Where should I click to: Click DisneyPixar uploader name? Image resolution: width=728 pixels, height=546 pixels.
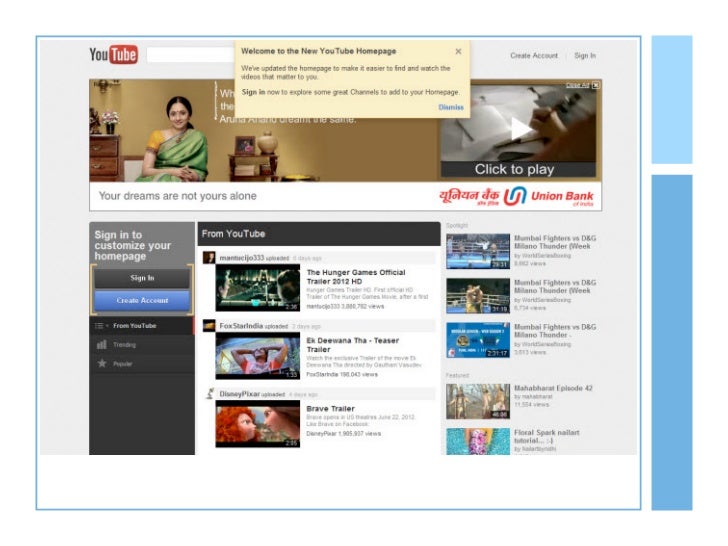tap(240, 394)
